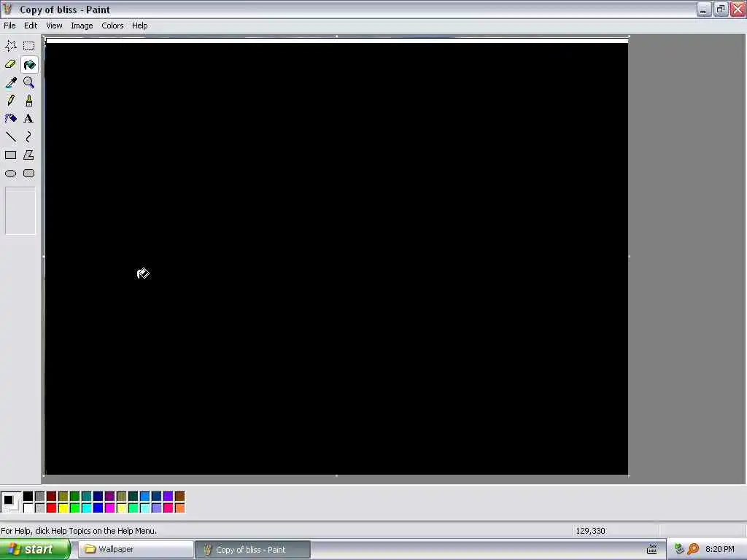Choose the bright red palette swatch
The width and height of the screenshot is (747, 560).
52,508
